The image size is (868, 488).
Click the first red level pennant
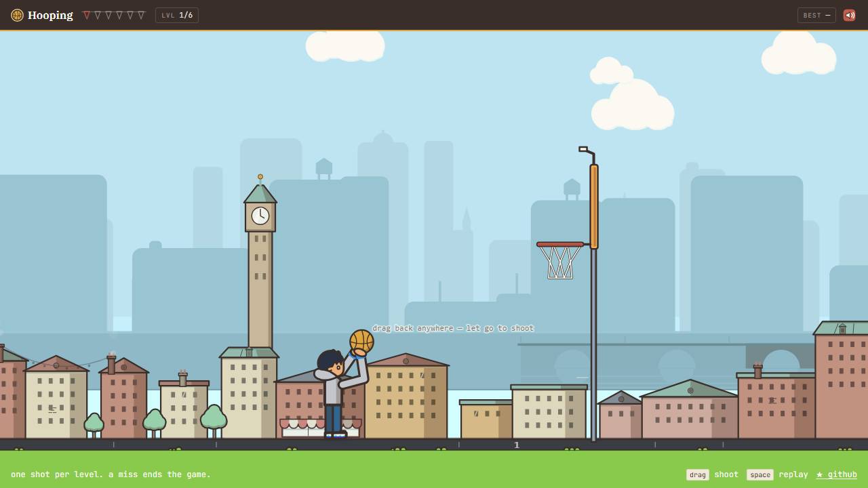point(86,15)
